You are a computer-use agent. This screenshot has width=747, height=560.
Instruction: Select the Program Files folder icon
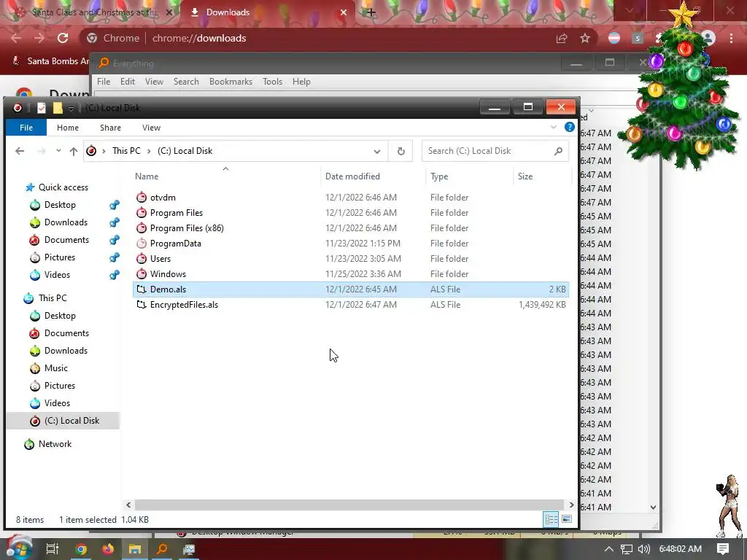coord(141,212)
